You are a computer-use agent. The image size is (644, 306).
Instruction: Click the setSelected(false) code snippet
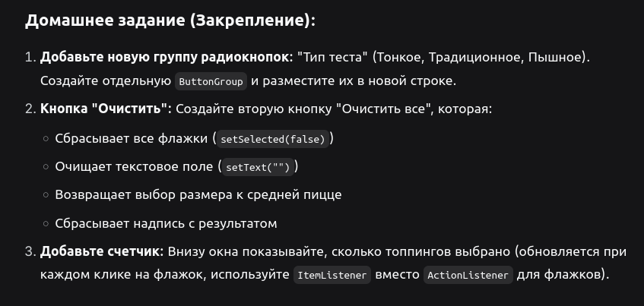coord(273,139)
